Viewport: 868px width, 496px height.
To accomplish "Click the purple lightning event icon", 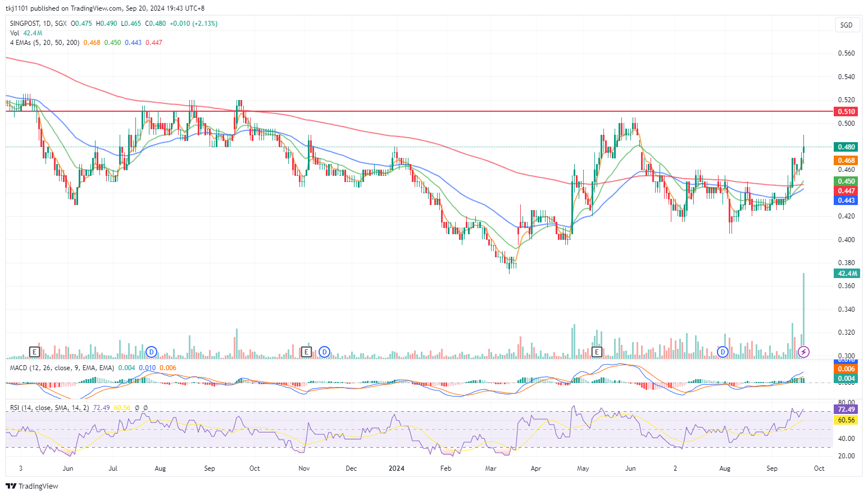I will [x=804, y=352].
